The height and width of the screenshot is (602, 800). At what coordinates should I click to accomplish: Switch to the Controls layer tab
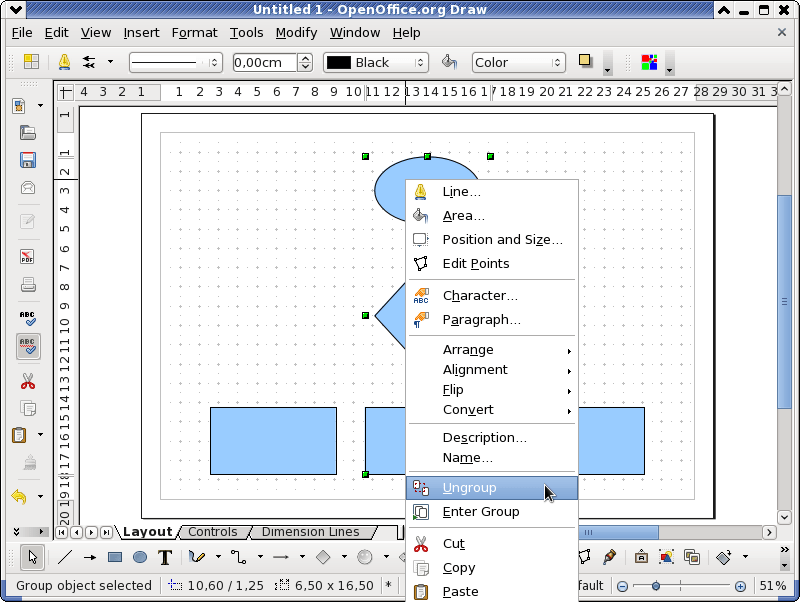point(213,532)
